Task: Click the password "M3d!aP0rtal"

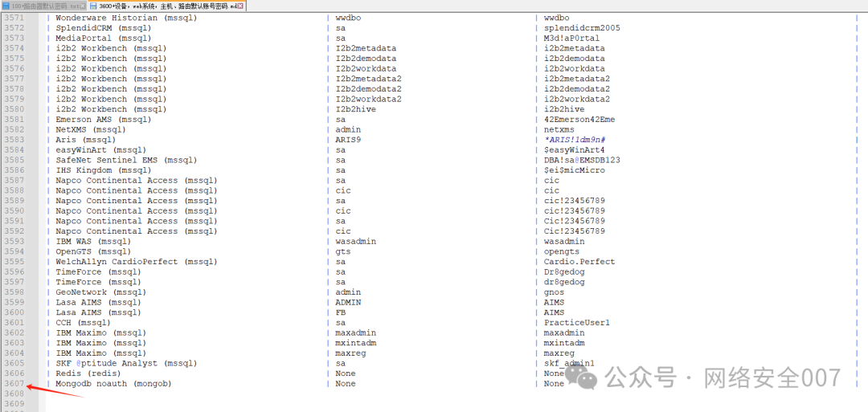Action: (x=572, y=39)
